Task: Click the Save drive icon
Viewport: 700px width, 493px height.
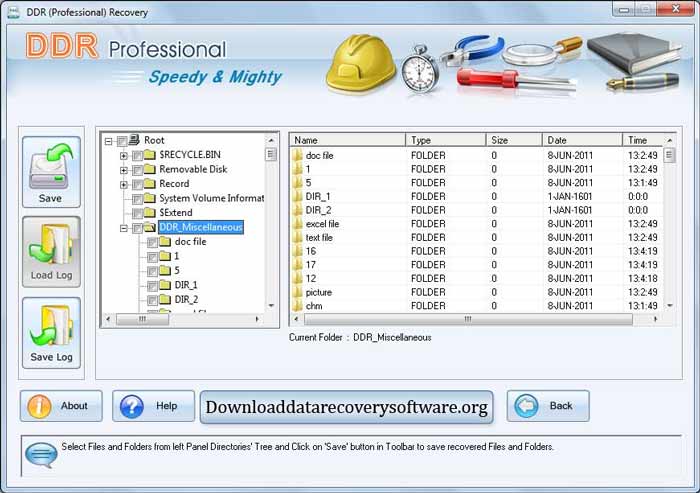Action: pos(50,166)
